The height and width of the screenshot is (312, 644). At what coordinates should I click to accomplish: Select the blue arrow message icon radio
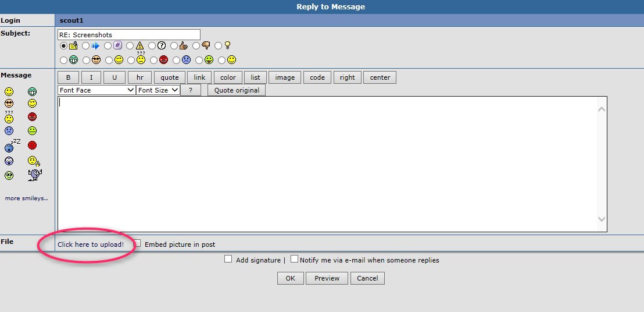[x=86, y=45]
